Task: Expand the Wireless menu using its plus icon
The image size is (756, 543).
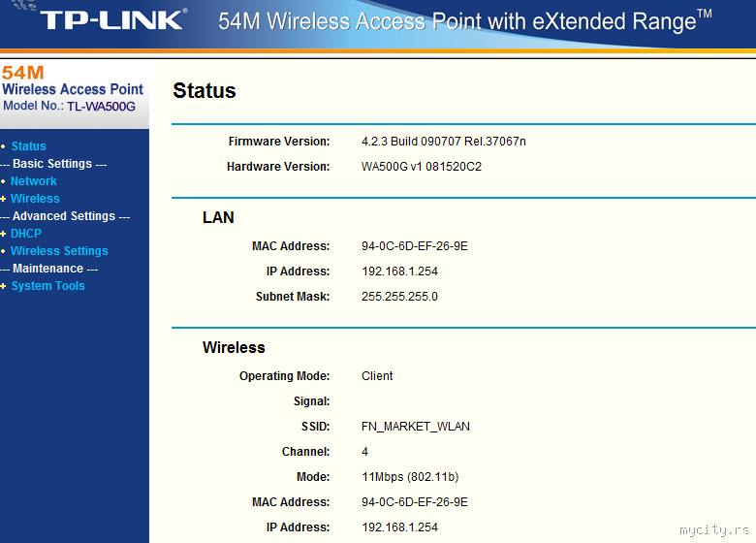Action: pyautogui.click(x=4, y=199)
